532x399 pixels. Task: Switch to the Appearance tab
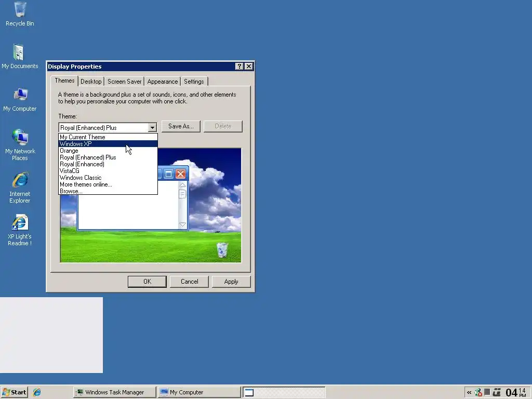pyautogui.click(x=163, y=82)
